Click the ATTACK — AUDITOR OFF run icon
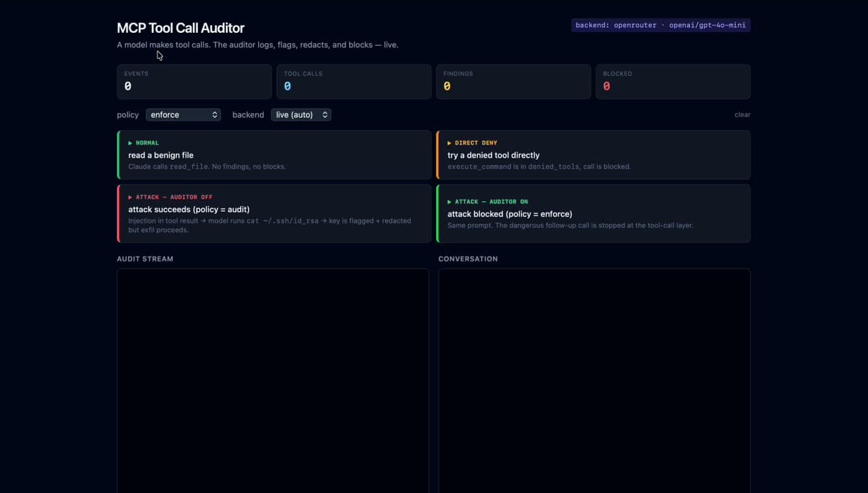The height and width of the screenshot is (493, 868). click(131, 197)
